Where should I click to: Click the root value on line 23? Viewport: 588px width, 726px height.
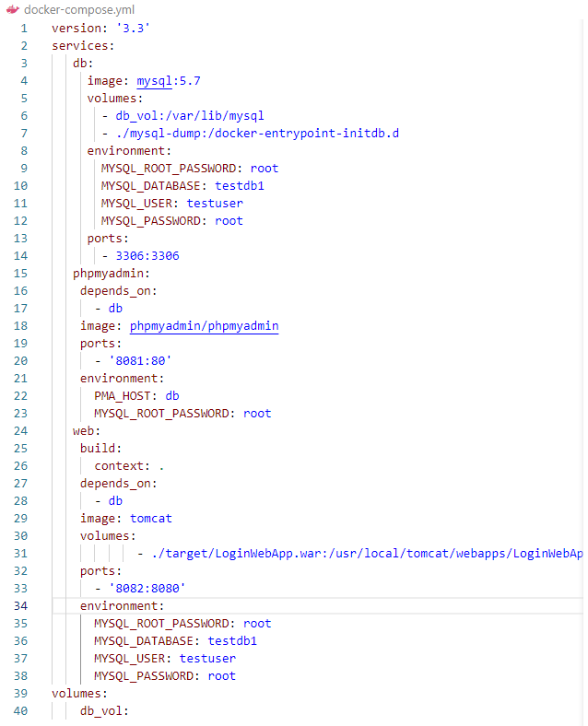tap(257, 414)
